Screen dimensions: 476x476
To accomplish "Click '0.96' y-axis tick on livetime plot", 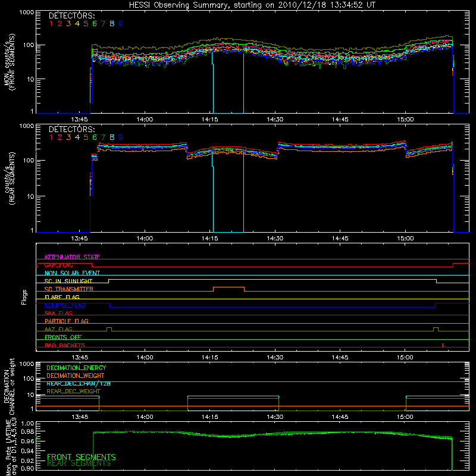I will tap(27, 441).
